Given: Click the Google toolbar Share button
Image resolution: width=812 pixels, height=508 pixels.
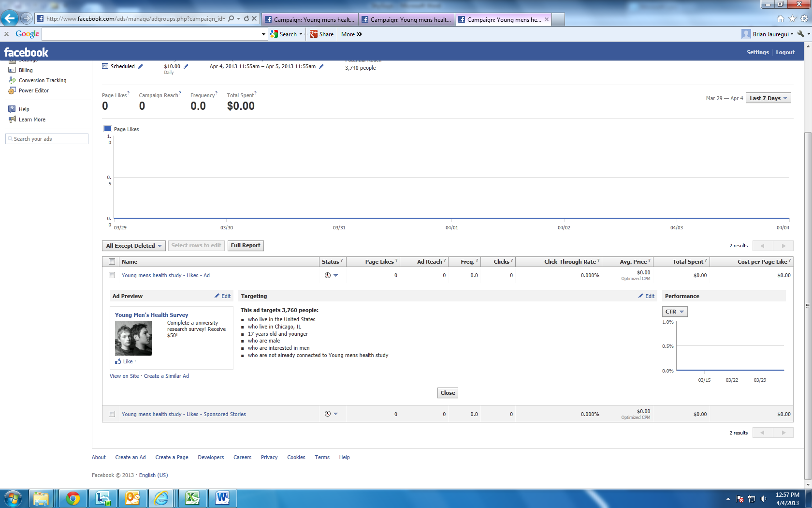Looking at the screenshot, I should coord(322,34).
